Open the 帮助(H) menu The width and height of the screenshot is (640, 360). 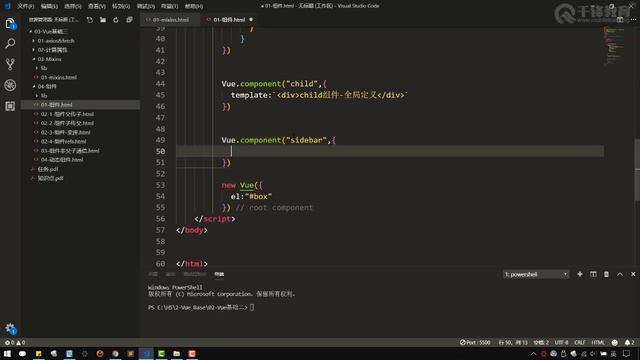coord(194,6)
